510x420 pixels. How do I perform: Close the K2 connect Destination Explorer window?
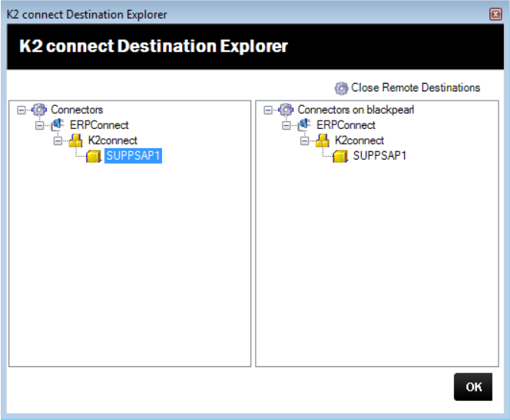click(x=495, y=15)
